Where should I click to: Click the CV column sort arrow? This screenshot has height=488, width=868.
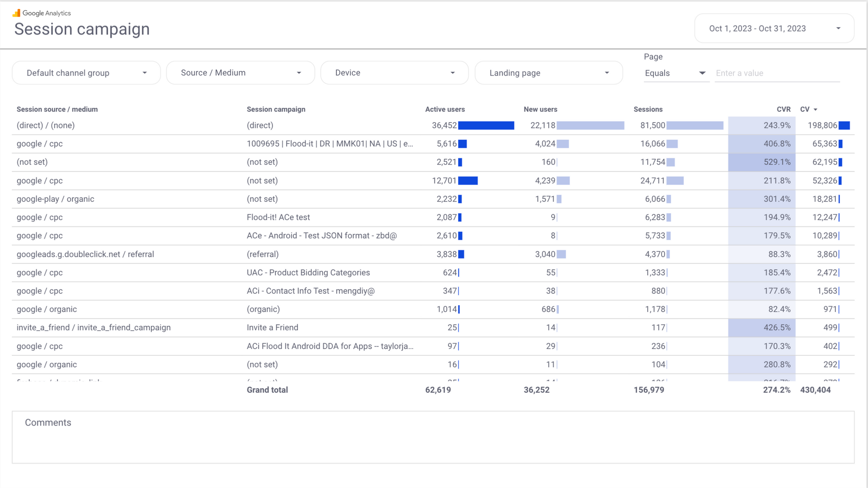click(815, 110)
